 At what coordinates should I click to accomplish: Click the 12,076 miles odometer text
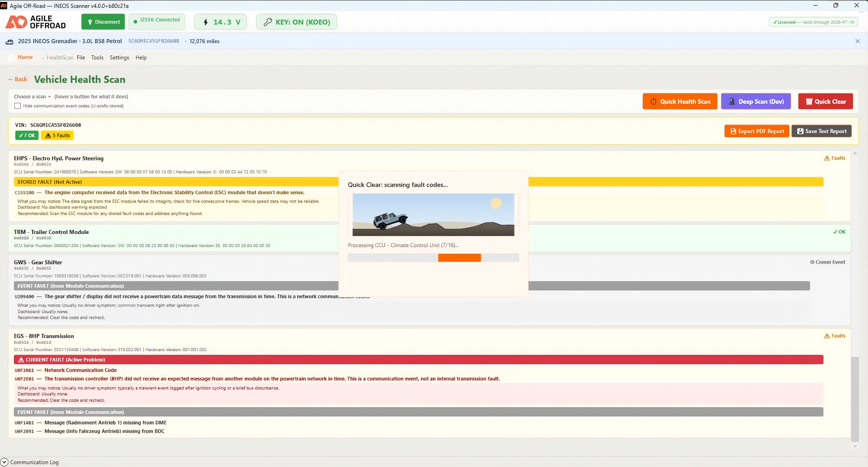pyautogui.click(x=205, y=41)
